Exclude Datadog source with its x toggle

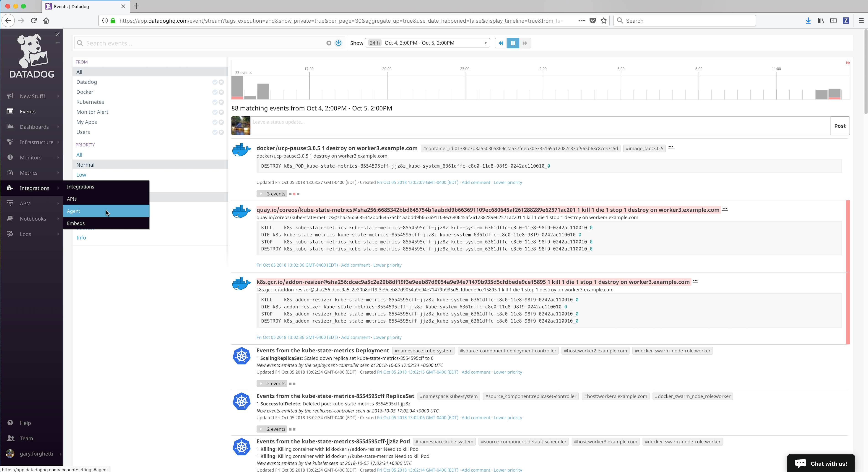click(x=221, y=82)
